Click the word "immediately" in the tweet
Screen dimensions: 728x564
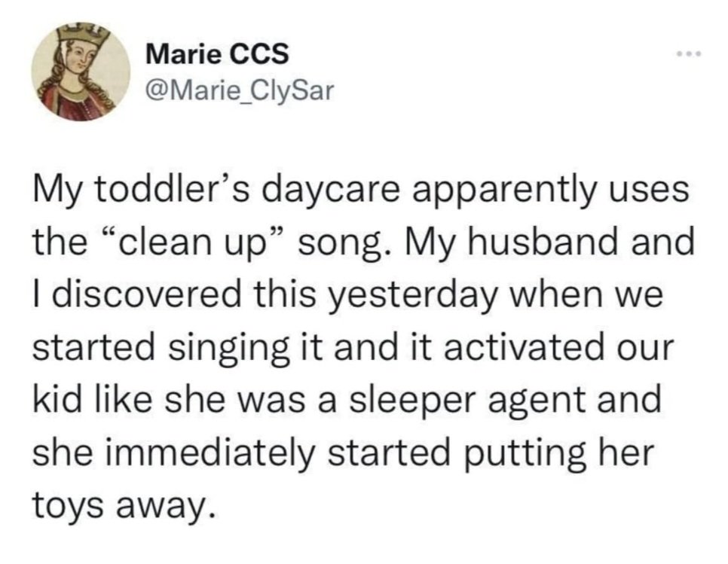[x=211, y=453]
